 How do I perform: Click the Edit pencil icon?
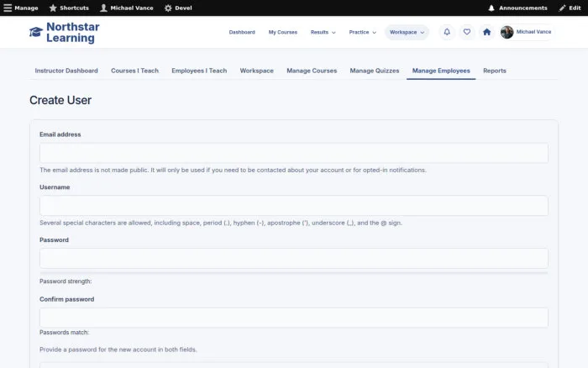pos(562,8)
